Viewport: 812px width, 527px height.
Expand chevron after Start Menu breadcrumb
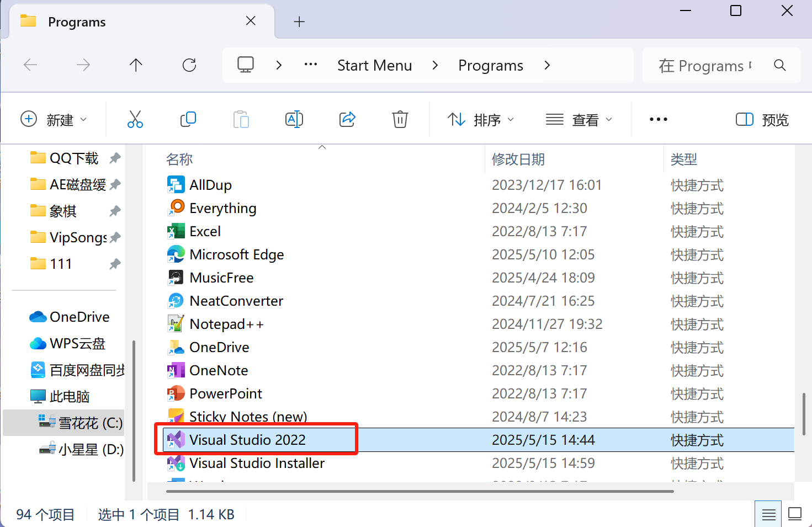(435, 65)
